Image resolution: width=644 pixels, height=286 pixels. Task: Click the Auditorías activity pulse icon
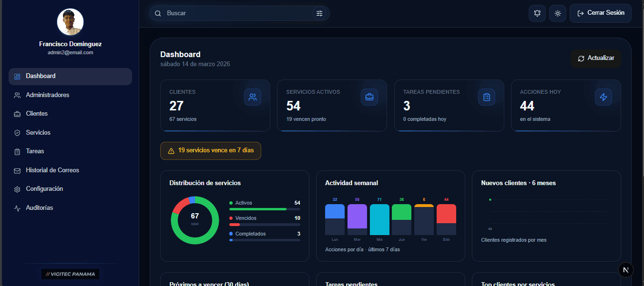pyautogui.click(x=17, y=208)
